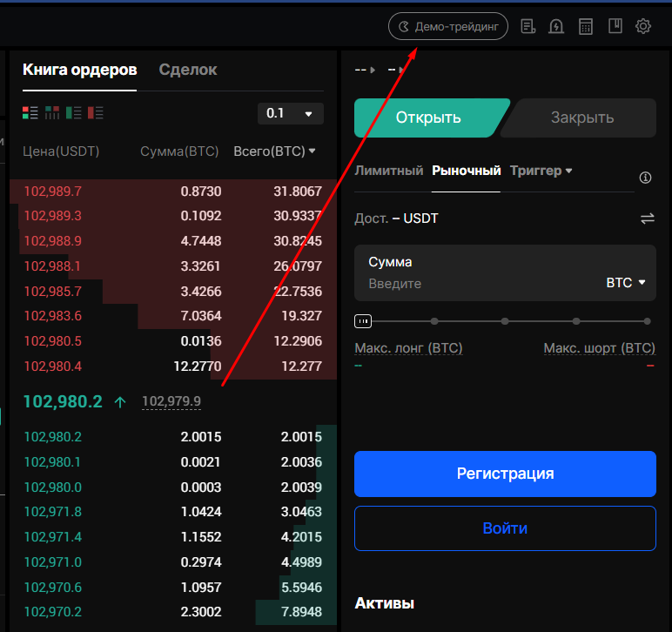This screenshot has height=632, width=672.
Task: Open the orders list icon in top bar
Action: [x=528, y=26]
